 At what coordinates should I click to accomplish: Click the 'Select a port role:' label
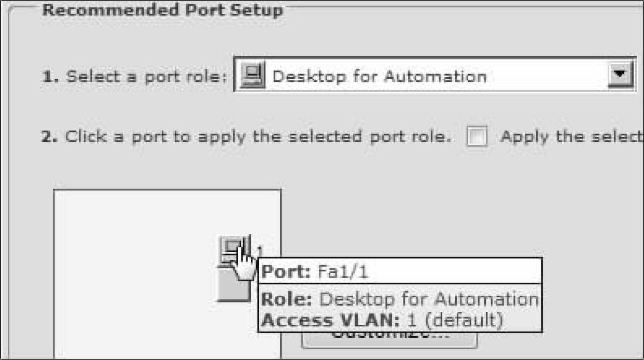147,77
